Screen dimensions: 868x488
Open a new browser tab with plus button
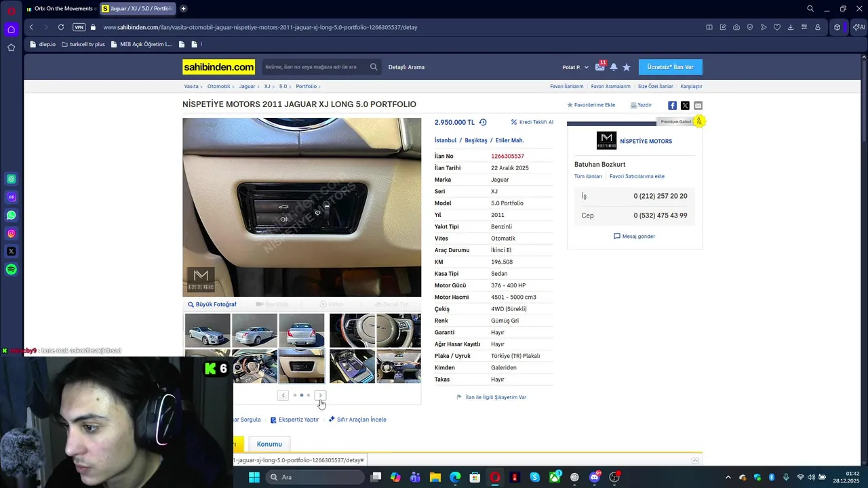tap(183, 9)
